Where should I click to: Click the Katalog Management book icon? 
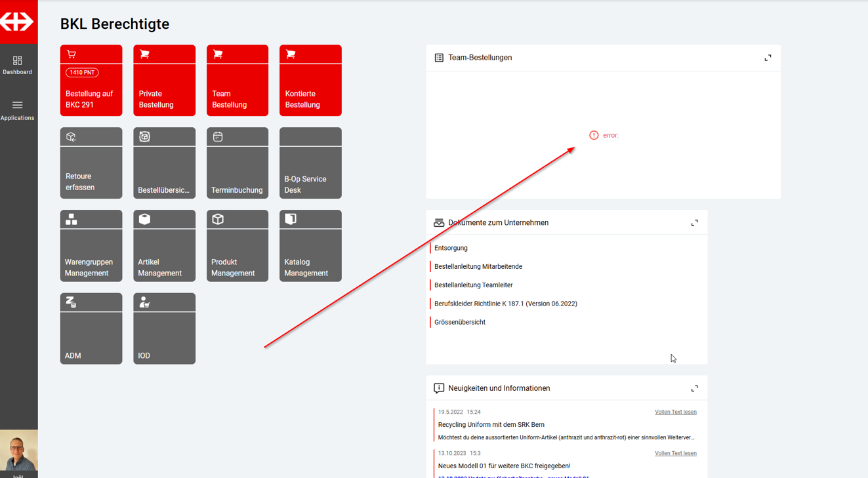[291, 220]
